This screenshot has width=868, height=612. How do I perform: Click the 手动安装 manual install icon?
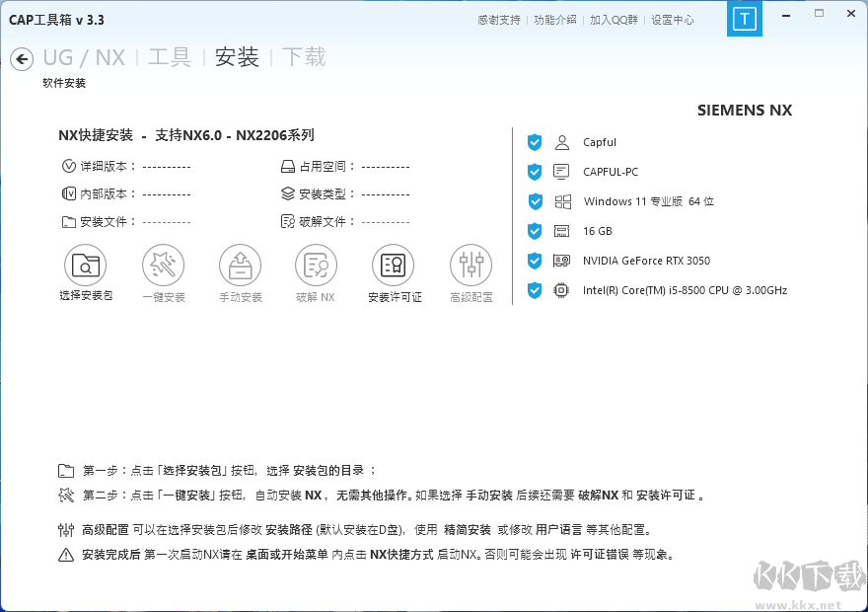point(240,265)
